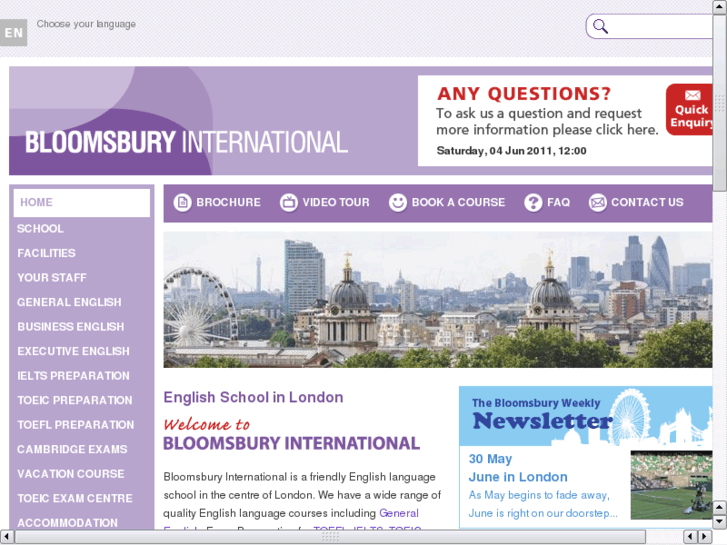727x545 pixels.
Task: Open the Quick Enquiry red button
Action: pos(690,109)
